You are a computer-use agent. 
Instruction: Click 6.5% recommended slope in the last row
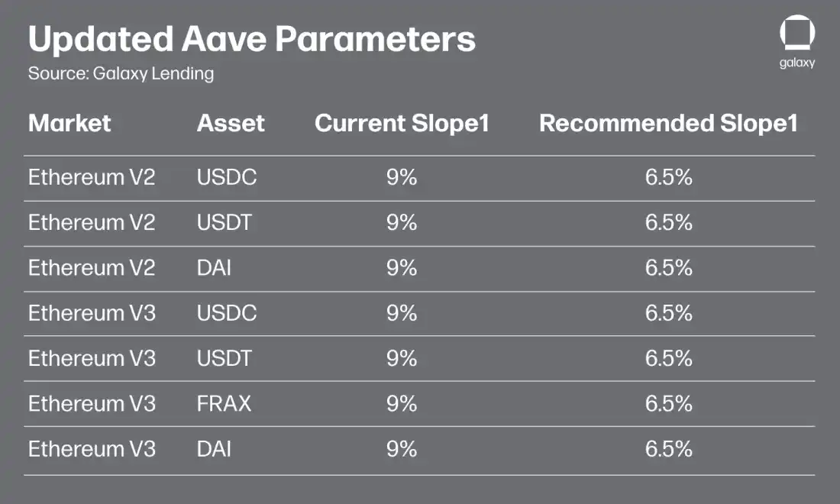coord(668,448)
